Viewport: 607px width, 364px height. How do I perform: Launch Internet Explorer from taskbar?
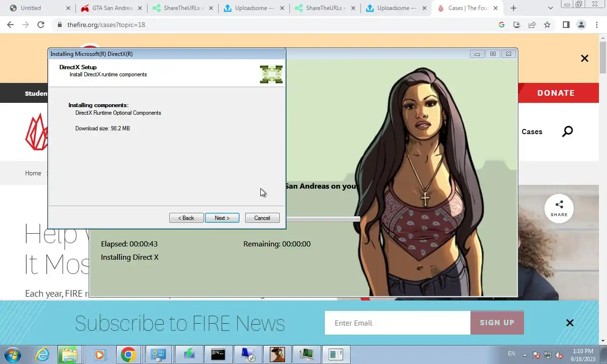click(x=43, y=354)
